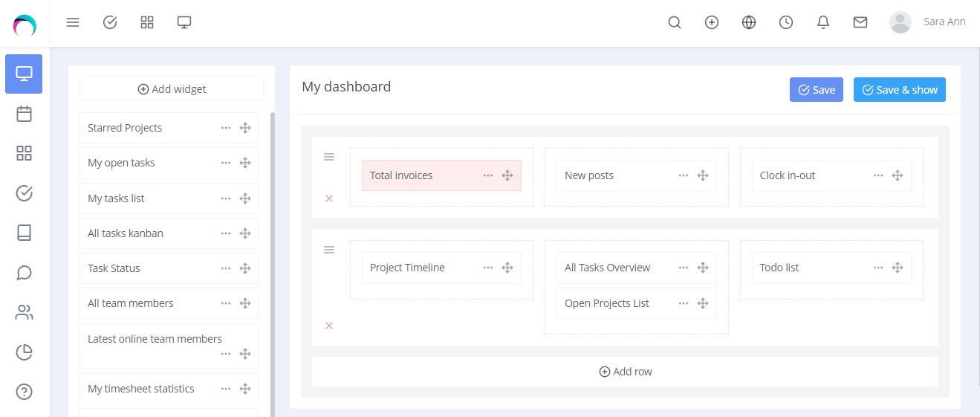Open options dots for All team members widget
This screenshot has height=417, width=980.
[226, 303]
